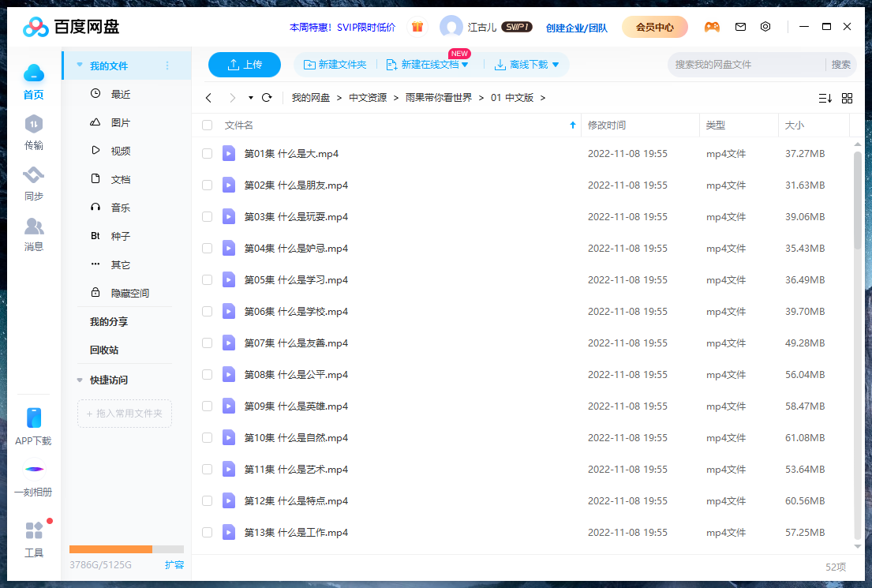Click the APP下载 phone icon
Image resolution: width=872 pixels, height=588 pixels.
click(x=34, y=418)
